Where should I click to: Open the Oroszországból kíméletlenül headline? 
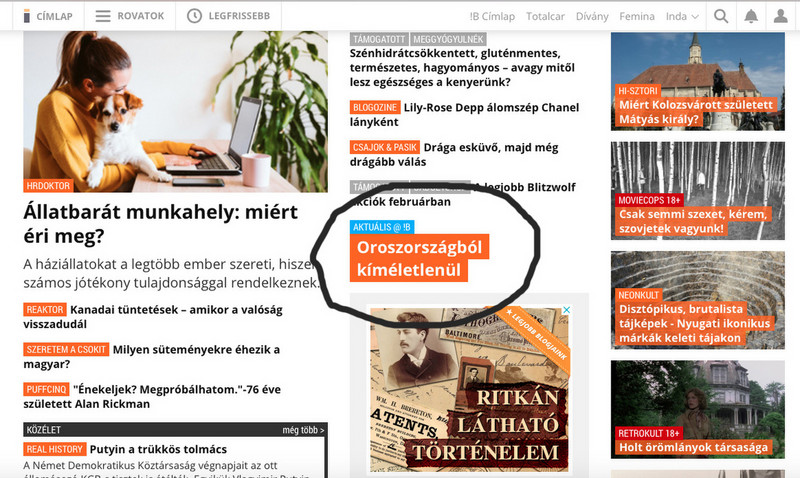click(x=419, y=258)
